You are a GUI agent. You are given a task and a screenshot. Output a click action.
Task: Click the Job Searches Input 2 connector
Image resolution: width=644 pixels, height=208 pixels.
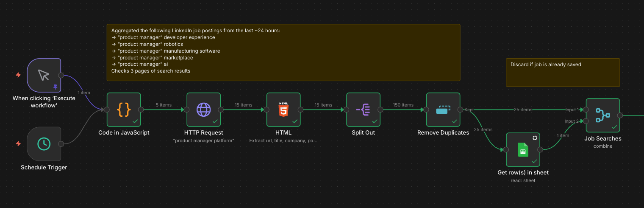[586, 121]
